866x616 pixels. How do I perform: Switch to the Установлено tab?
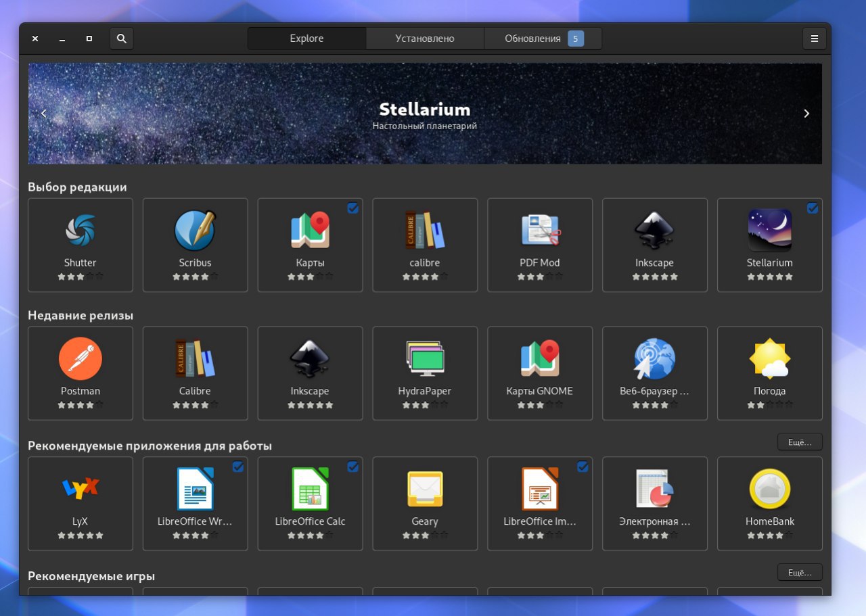point(425,39)
